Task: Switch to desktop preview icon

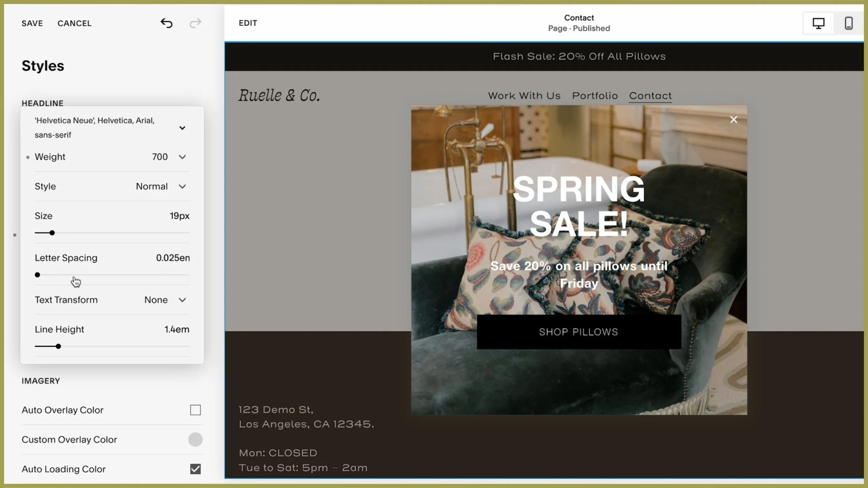Action: (818, 23)
